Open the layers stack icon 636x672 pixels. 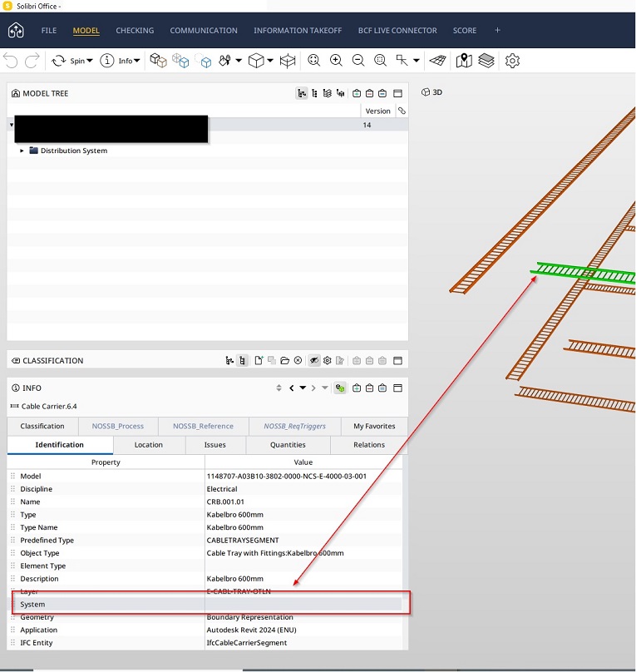tap(486, 61)
